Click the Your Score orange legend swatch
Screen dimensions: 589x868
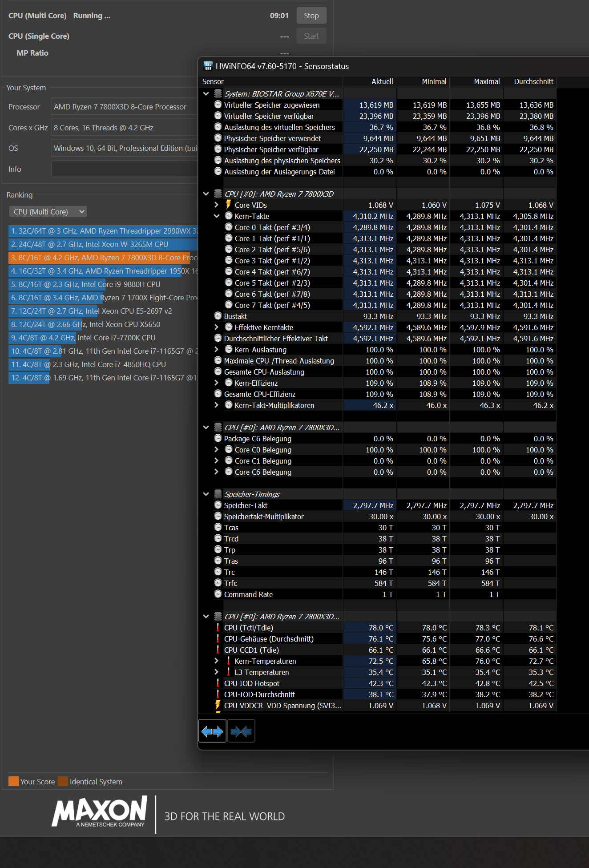tap(13, 781)
